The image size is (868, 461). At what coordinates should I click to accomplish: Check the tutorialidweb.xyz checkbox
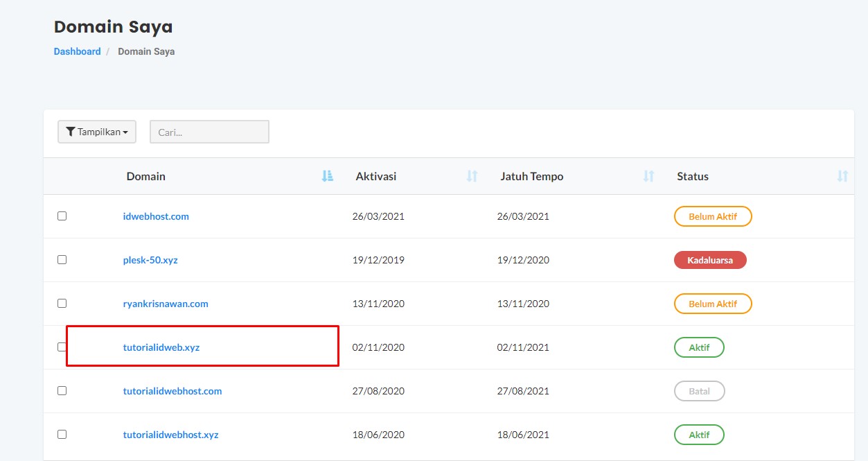(62, 347)
